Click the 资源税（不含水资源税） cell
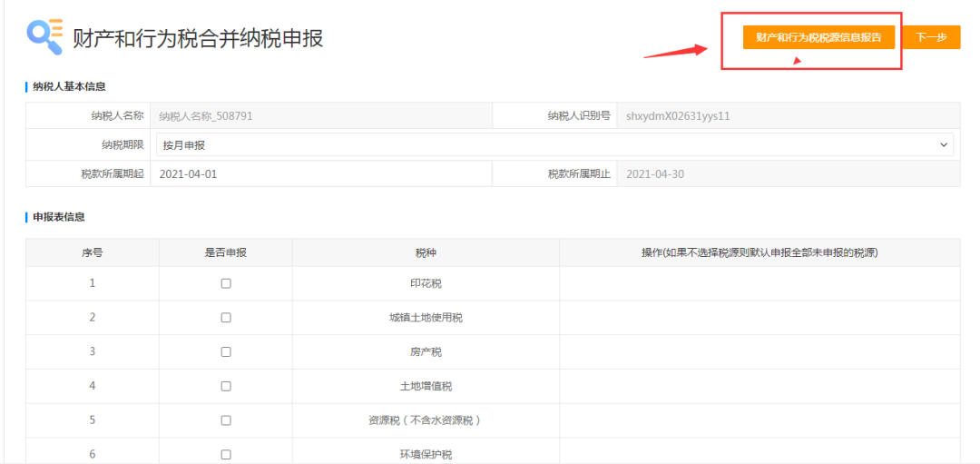 click(426, 420)
